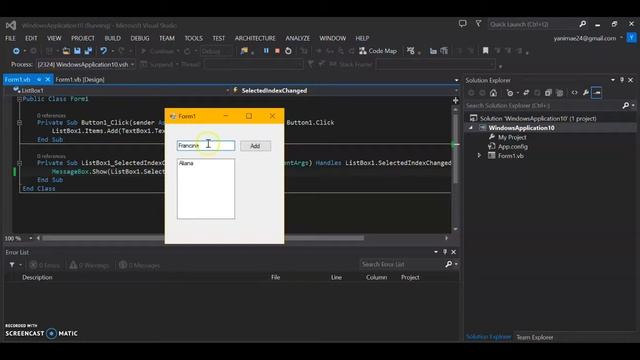Click the editor vertical scrollbar thumb
The height and width of the screenshot is (360, 640).
(456, 149)
